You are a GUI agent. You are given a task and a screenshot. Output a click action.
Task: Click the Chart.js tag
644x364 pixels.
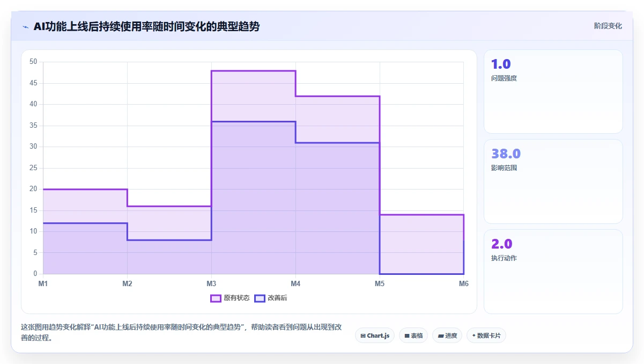[x=375, y=336]
